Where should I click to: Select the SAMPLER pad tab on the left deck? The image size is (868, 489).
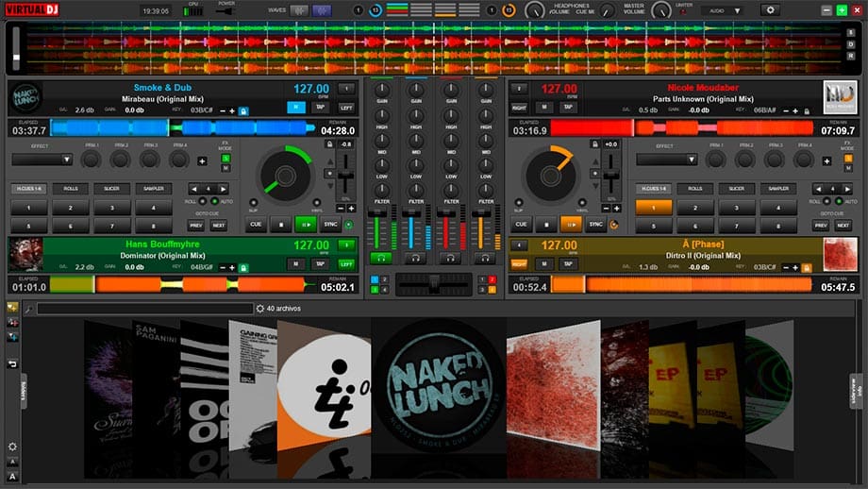pyautogui.click(x=154, y=189)
